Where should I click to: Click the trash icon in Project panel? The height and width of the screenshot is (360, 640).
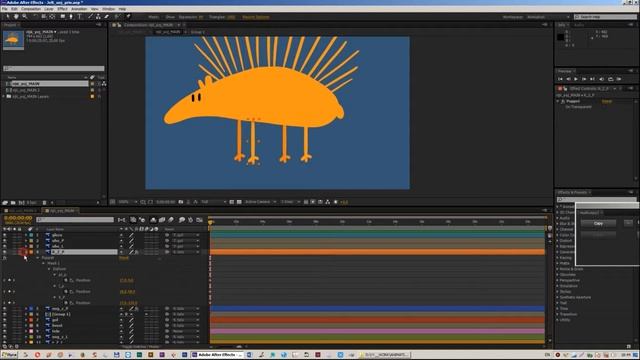coord(44,202)
